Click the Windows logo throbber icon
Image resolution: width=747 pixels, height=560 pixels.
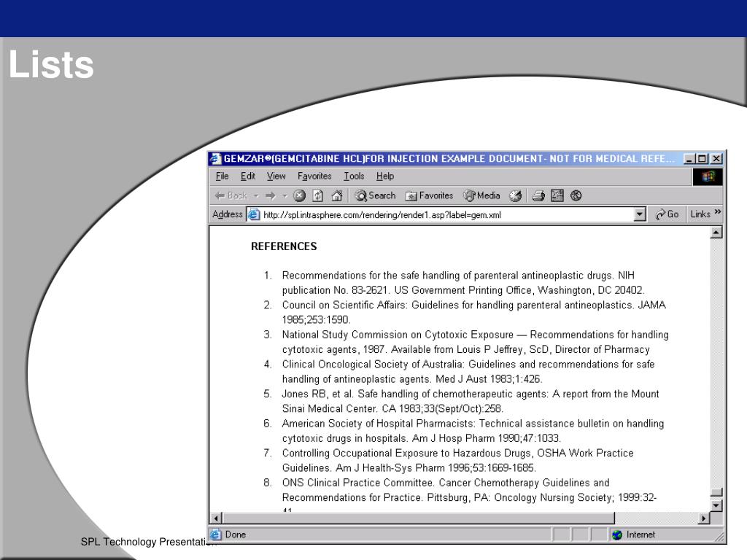(x=708, y=176)
